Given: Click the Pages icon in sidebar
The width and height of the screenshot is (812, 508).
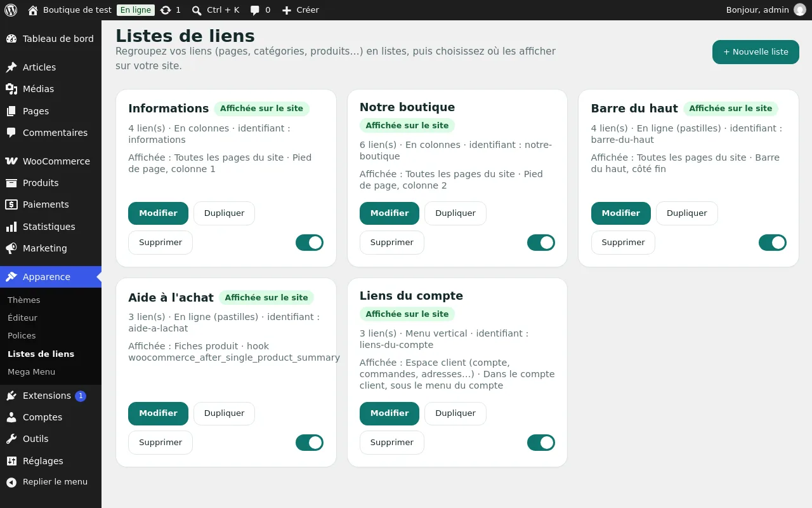Looking at the screenshot, I should tap(11, 111).
